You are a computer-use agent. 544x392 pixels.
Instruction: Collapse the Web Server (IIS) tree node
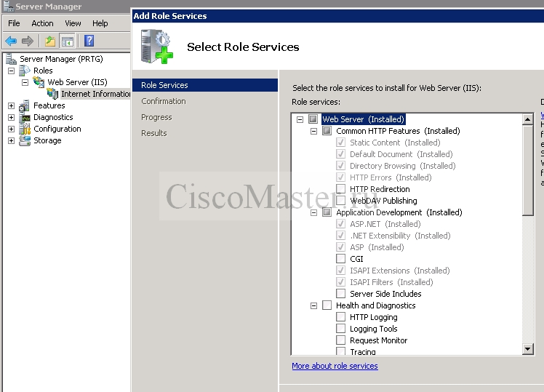pyautogui.click(x=25, y=83)
